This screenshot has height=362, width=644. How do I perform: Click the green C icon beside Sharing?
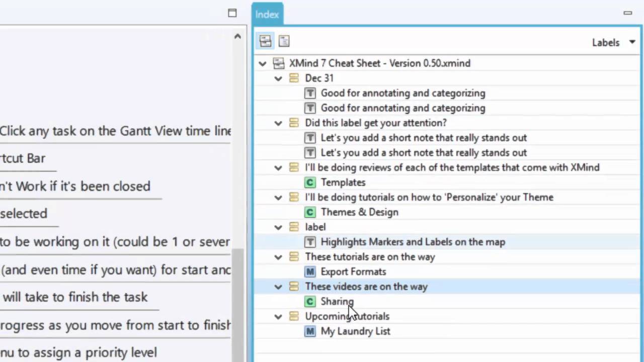(310, 302)
